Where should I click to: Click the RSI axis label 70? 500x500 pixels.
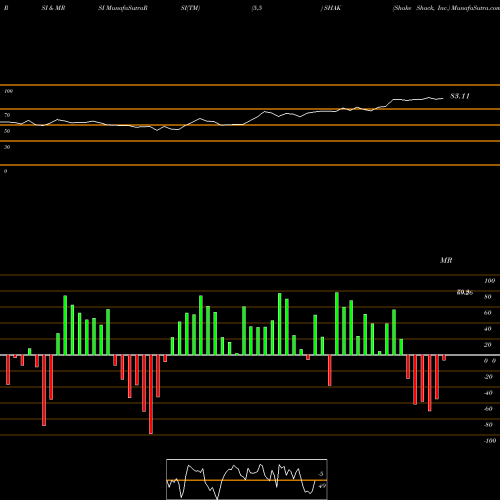tap(7, 115)
